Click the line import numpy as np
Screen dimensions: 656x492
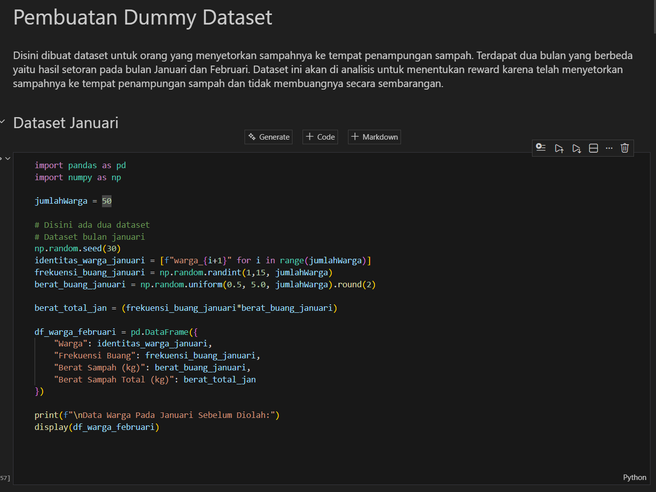point(78,177)
